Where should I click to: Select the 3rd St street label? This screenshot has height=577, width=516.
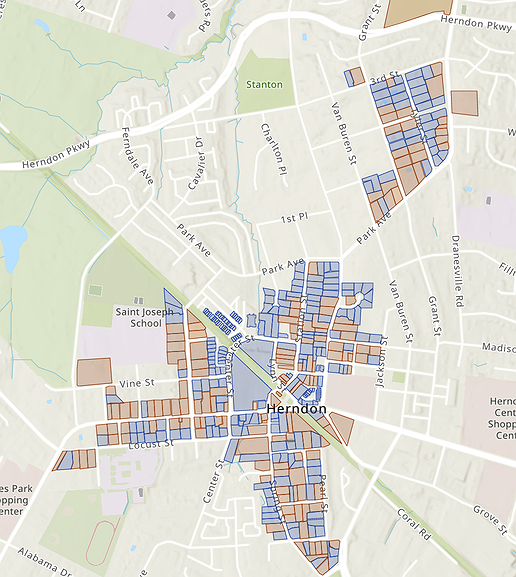tap(384, 78)
